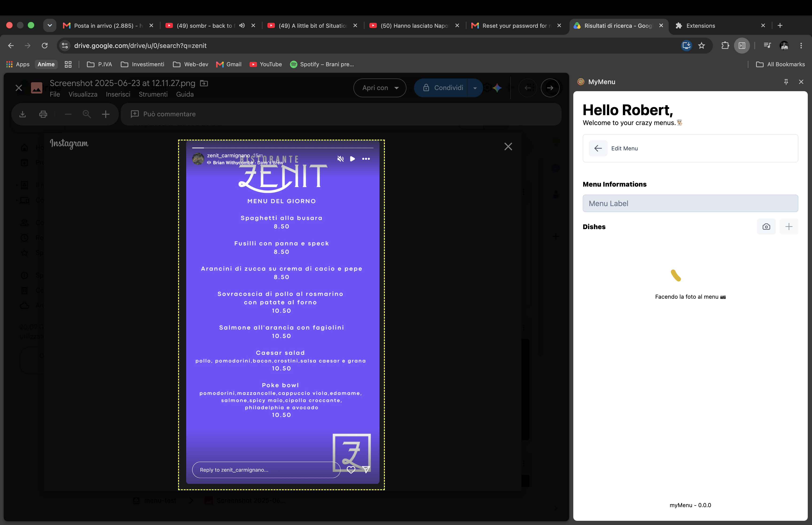Open the tab groups grid icon
The image size is (812, 525).
[68, 64]
